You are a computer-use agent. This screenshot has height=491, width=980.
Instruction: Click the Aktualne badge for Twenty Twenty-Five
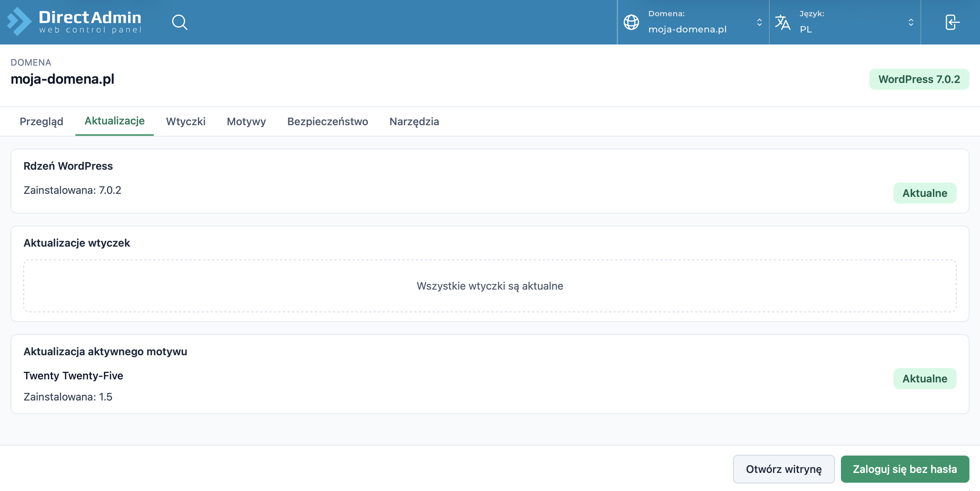[925, 379]
